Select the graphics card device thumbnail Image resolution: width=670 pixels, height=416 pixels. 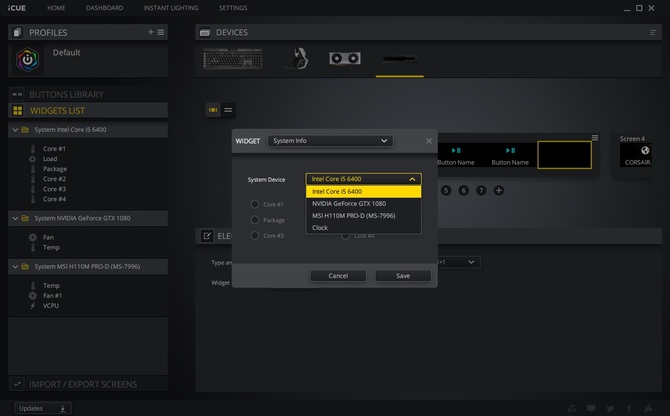(345, 58)
